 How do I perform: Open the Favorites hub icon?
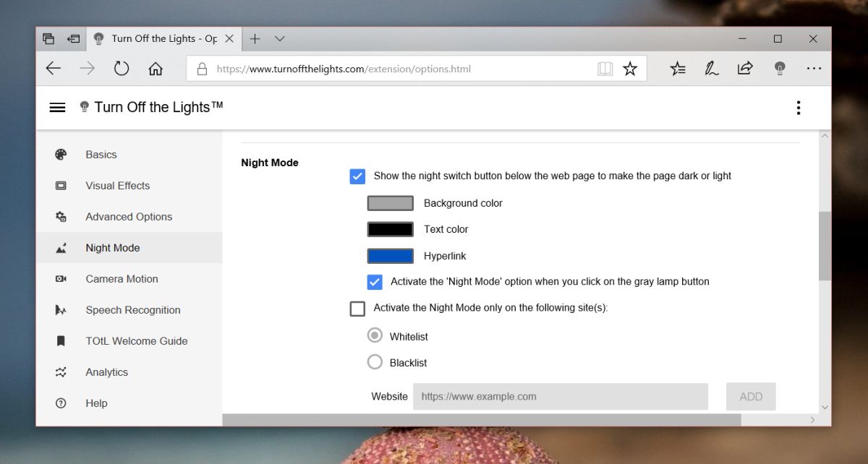(678, 69)
